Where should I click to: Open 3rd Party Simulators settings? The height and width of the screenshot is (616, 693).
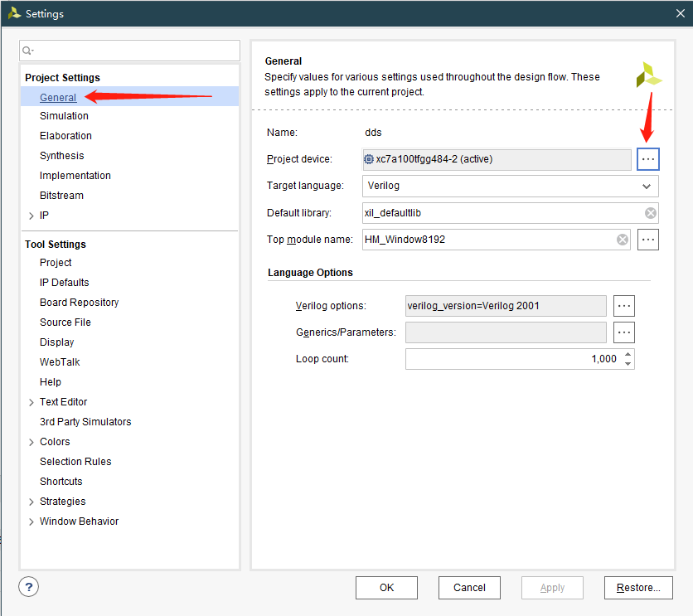click(x=85, y=421)
